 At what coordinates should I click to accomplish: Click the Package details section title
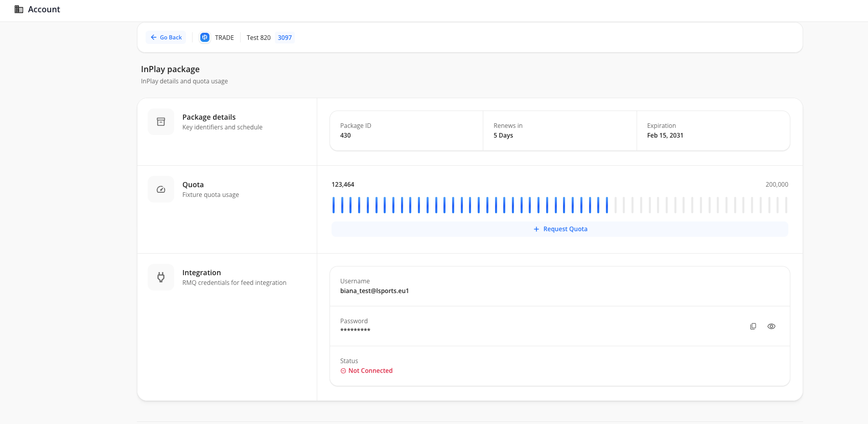point(209,117)
